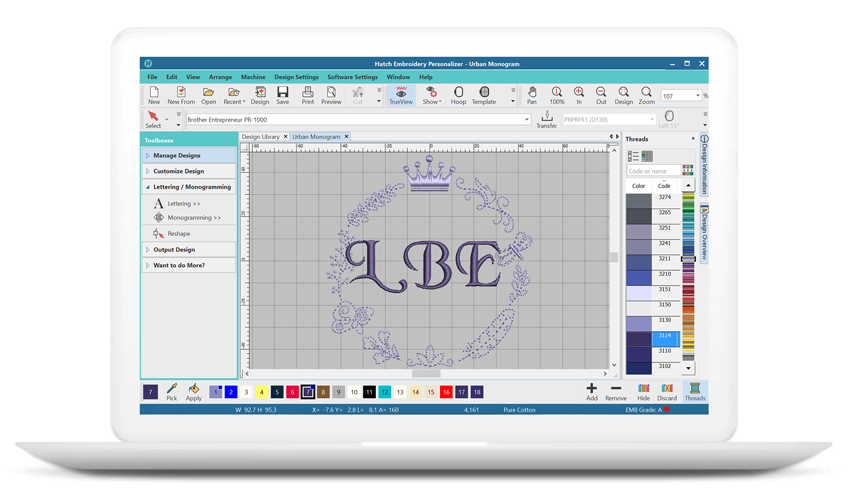Open the Design Settings menu
The width and height of the screenshot is (850, 501).
point(297,77)
